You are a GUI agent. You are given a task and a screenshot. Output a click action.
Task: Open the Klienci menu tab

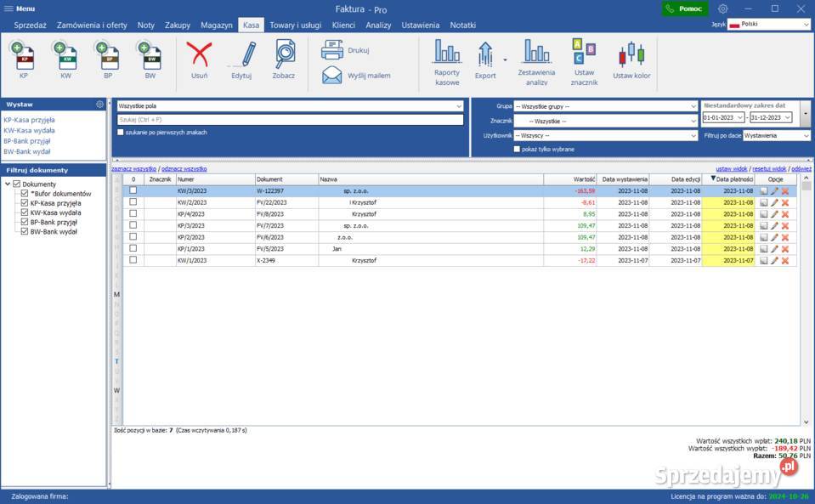pos(343,25)
